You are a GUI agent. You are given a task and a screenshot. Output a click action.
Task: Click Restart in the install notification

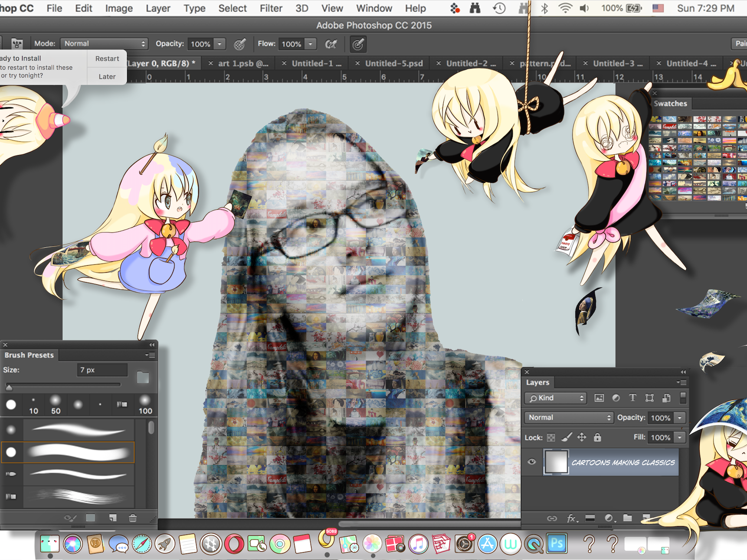point(107,59)
